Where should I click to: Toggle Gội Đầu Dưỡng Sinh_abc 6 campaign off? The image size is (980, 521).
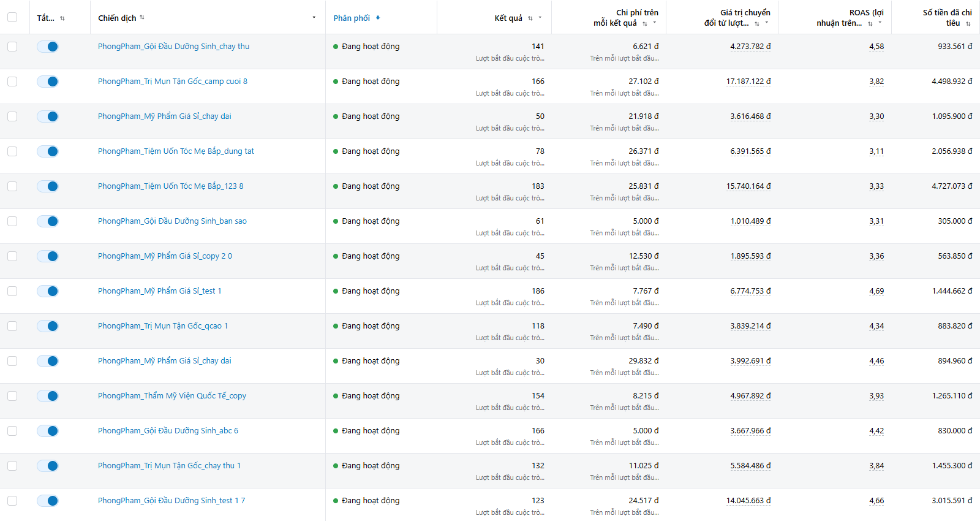pos(48,431)
